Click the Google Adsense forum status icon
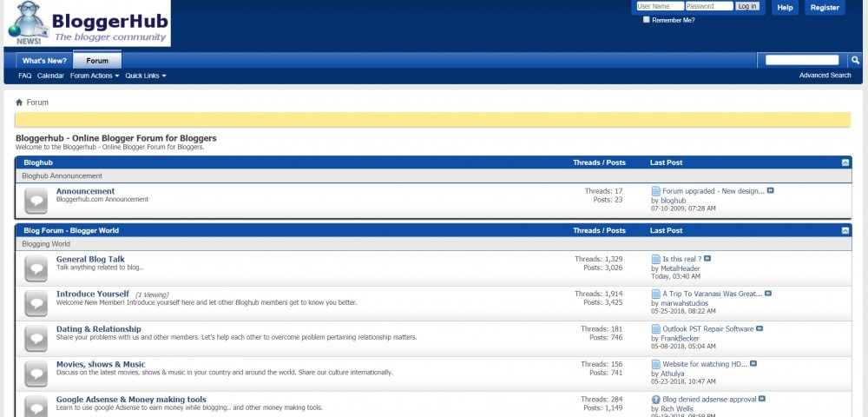 (36, 407)
